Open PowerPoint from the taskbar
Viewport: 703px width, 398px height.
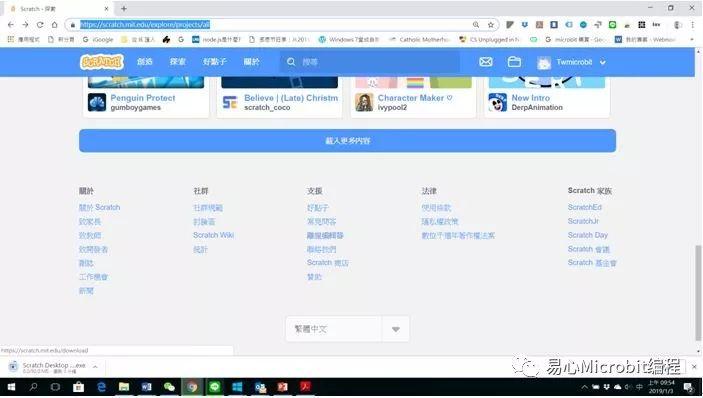(282, 387)
